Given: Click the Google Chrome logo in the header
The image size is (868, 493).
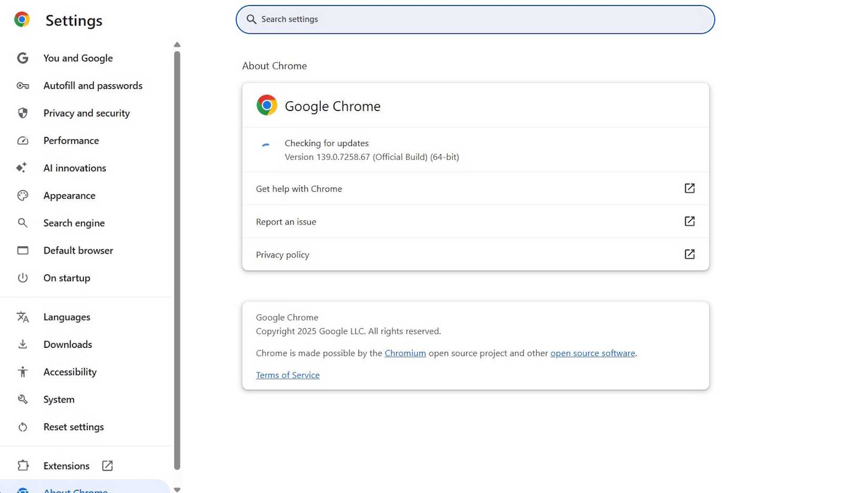Looking at the screenshot, I should tap(23, 19).
